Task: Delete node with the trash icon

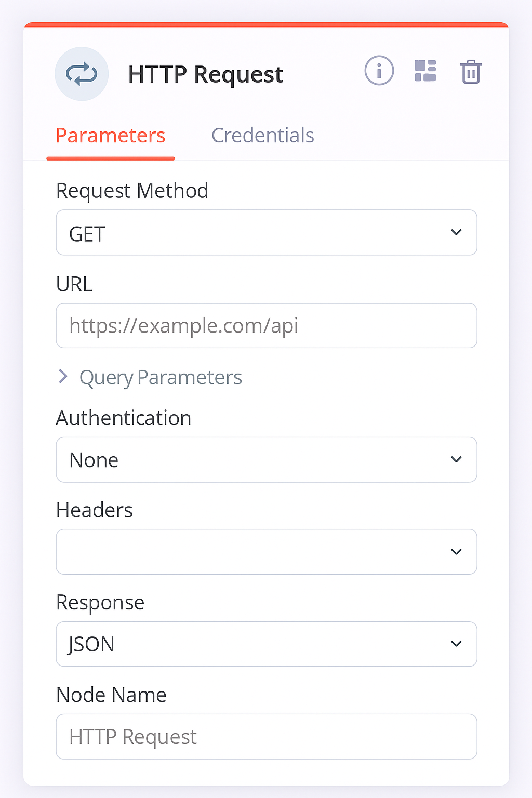Action: (x=471, y=72)
